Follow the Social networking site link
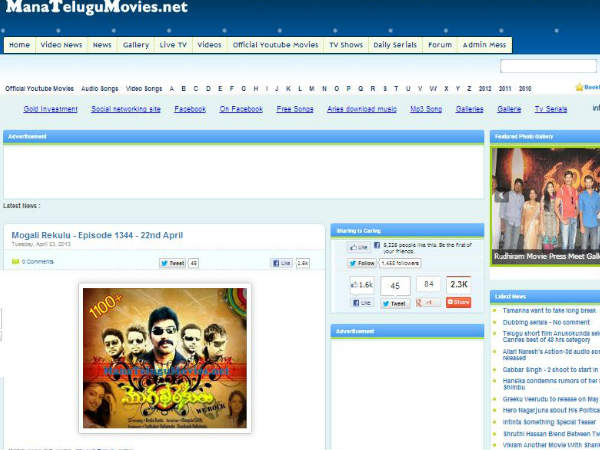The width and height of the screenshot is (600, 450). coord(126,109)
